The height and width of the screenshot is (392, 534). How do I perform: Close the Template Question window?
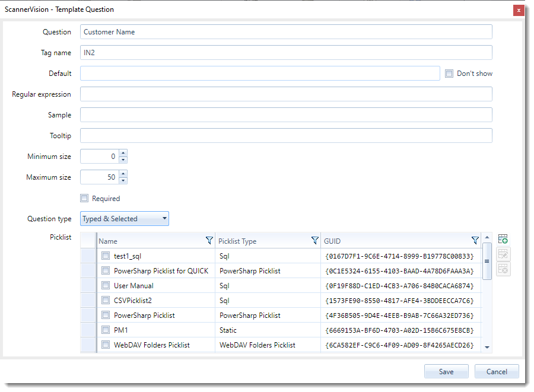[x=519, y=10]
